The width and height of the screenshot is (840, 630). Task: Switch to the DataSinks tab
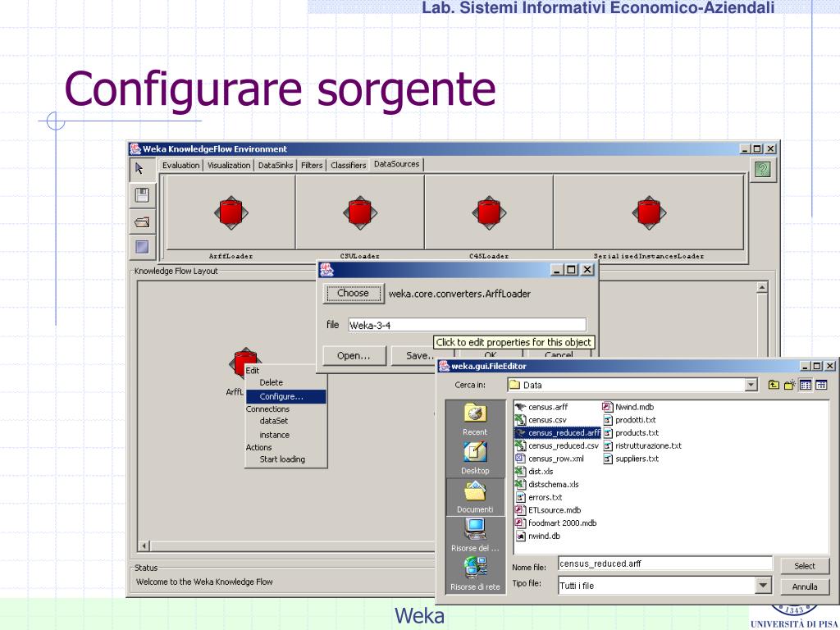pyautogui.click(x=276, y=166)
